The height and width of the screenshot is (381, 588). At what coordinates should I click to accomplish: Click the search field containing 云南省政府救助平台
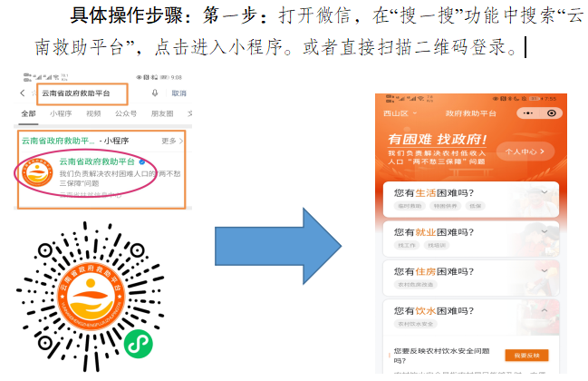point(82,93)
